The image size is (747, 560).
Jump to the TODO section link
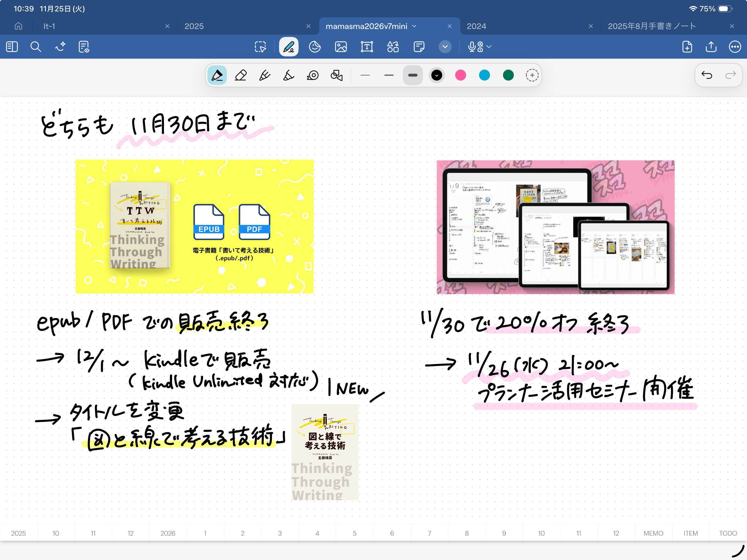coord(728,533)
